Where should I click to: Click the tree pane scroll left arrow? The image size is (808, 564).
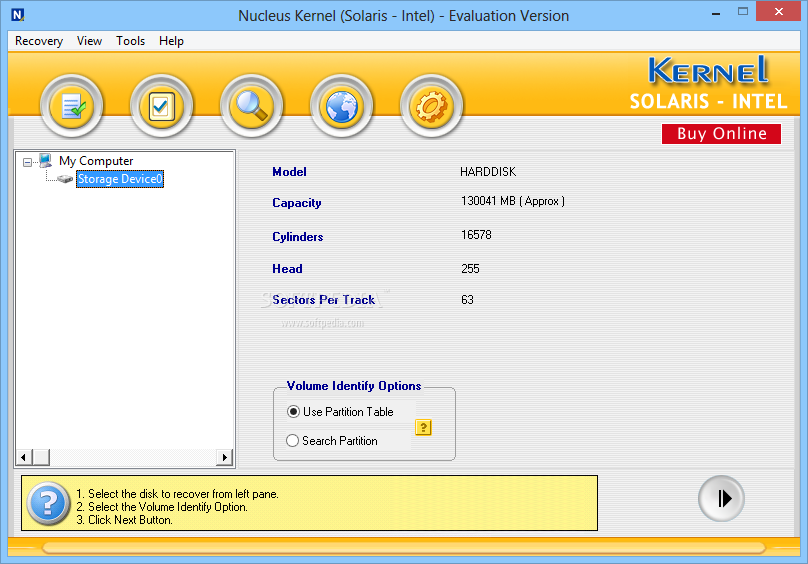[24, 457]
